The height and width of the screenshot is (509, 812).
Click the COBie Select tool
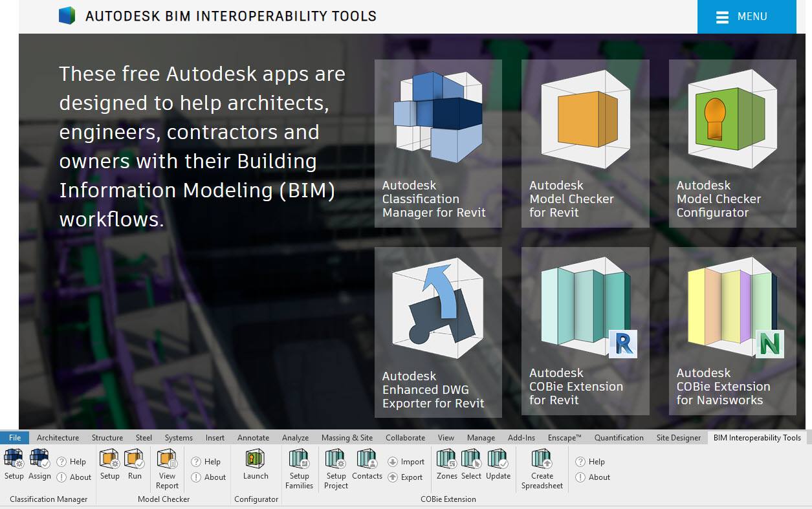pyautogui.click(x=471, y=465)
